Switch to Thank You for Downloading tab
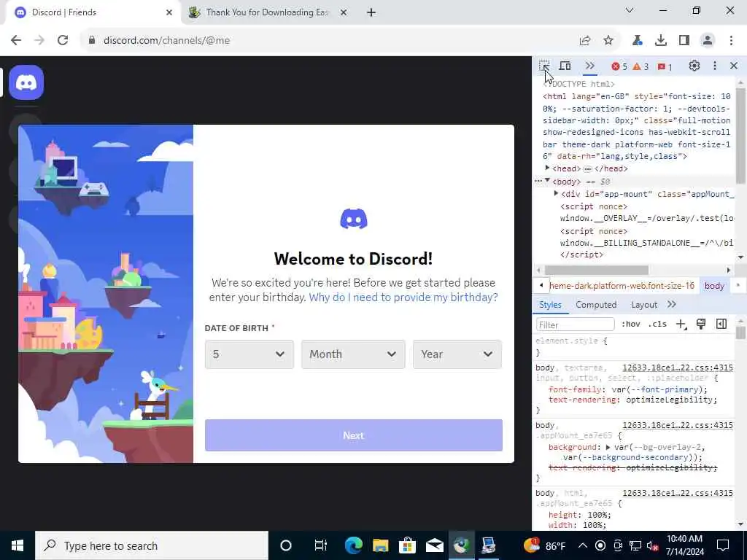747x560 pixels. [x=268, y=12]
